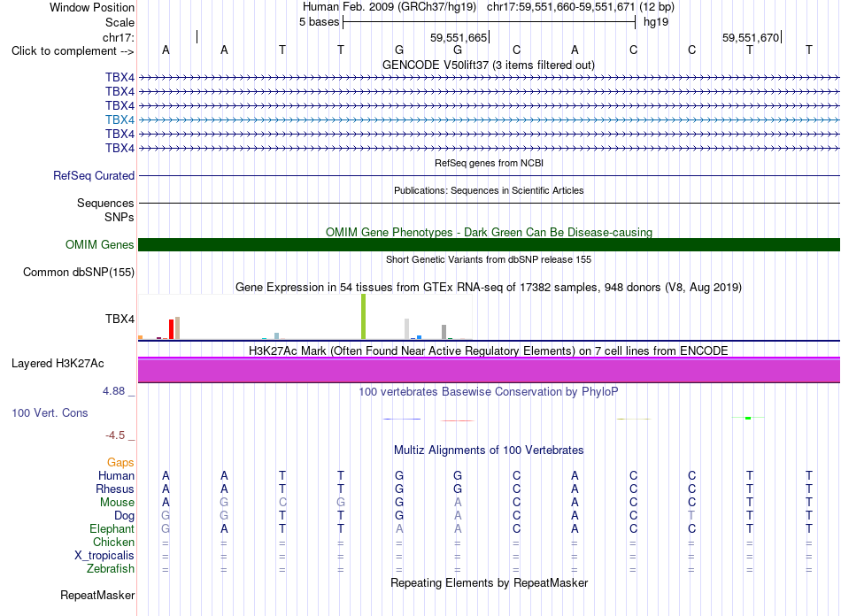Screen dimensions: 841x616
Task: Click the 100 Vert. Cons label
Action: point(50,412)
